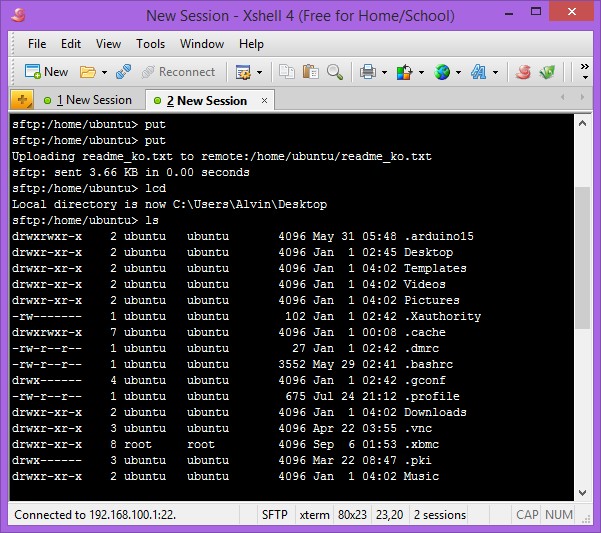
Task: Click the .xbmc directory name
Action: tap(421, 444)
